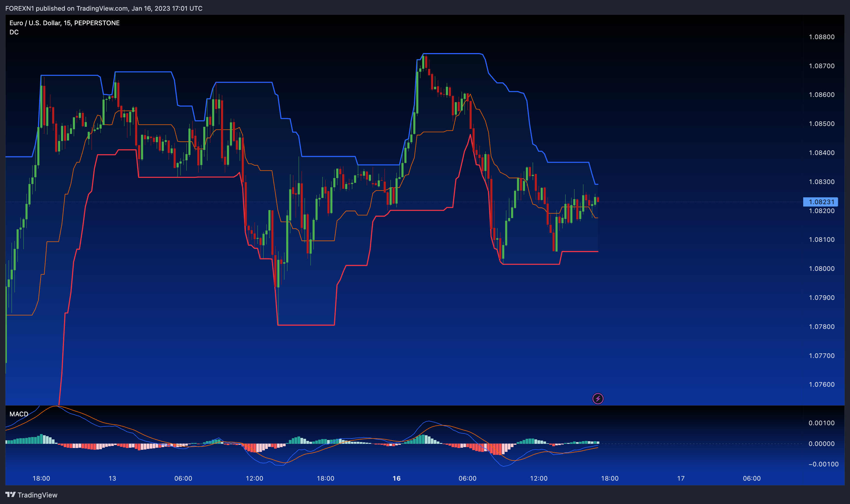Click the 12:00 label after date 16

click(x=539, y=479)
